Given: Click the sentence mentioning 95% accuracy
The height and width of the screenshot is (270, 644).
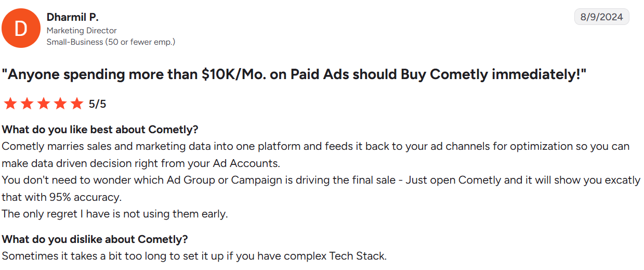Looking at the screenshot, I should click(x=321, y=189).
